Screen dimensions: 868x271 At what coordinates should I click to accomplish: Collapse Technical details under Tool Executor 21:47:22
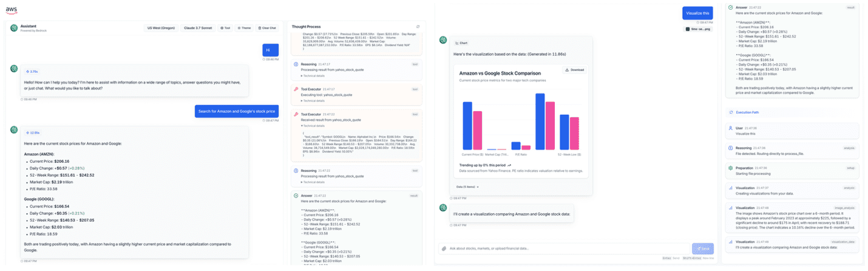click(313, 126)
